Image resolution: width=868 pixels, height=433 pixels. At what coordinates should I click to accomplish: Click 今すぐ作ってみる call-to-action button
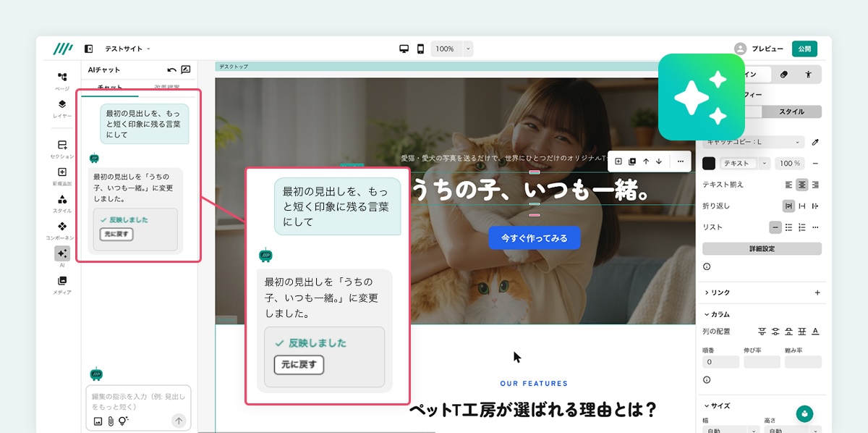[535, 237]
